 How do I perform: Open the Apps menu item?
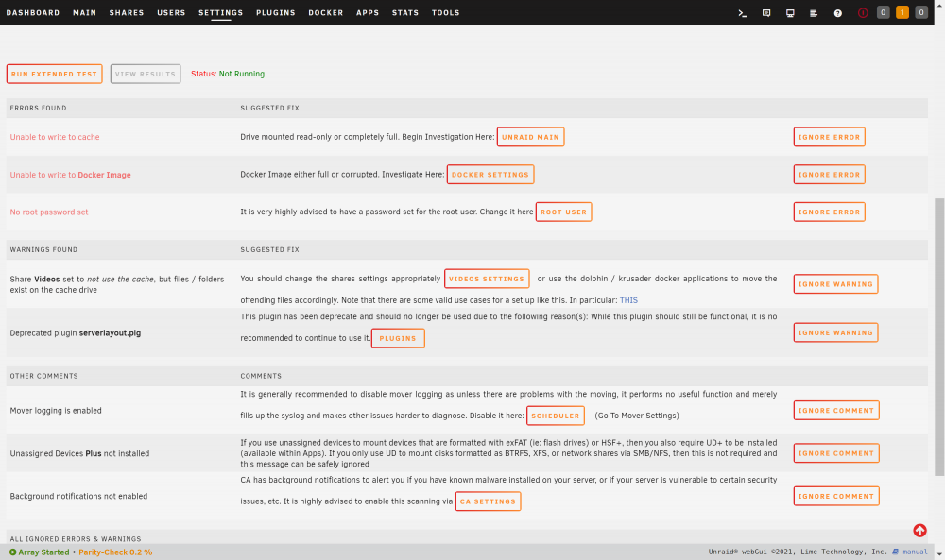click(x=368, y=12)
